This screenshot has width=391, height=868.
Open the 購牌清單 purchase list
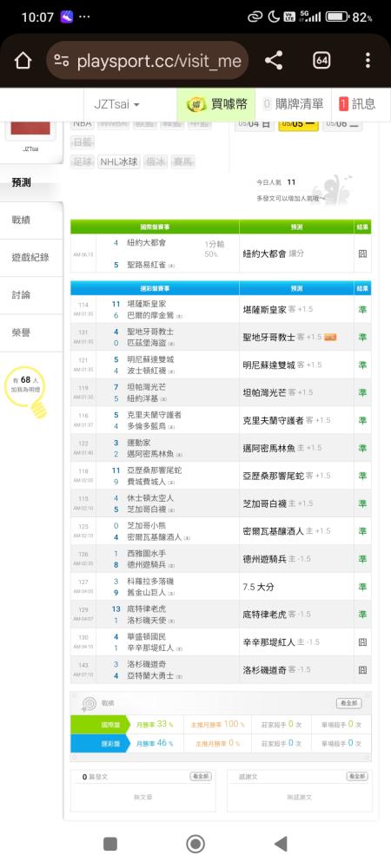293,104
